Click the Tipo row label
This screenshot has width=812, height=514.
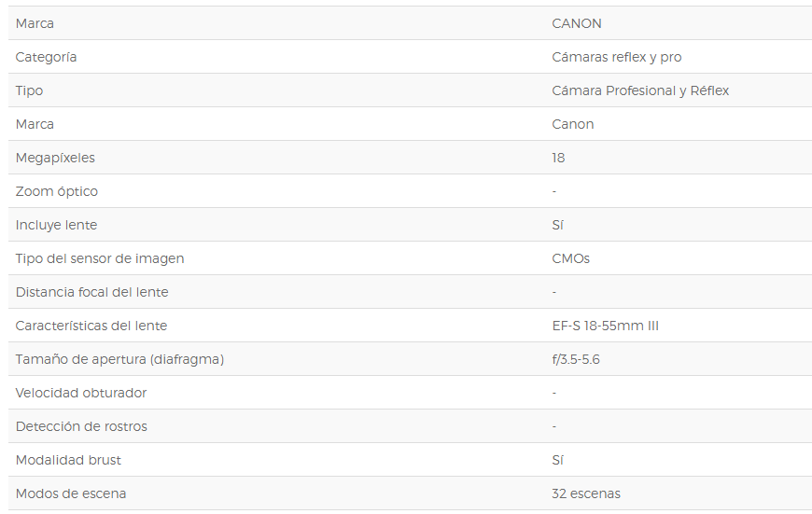tap(29, 91)
